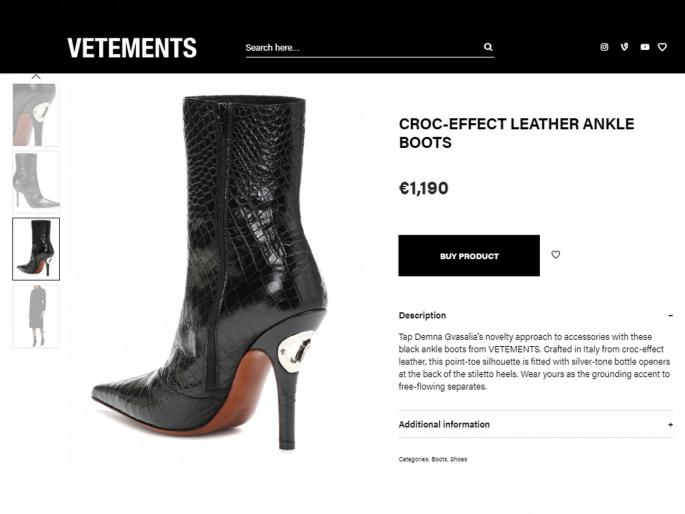
Task: Open the YouTube icon link
Action: point(644,47)
